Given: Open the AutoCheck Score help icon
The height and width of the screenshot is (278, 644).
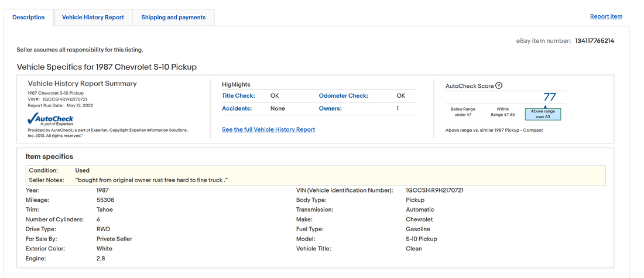Looking at the screenshot, I should [499, 86].
